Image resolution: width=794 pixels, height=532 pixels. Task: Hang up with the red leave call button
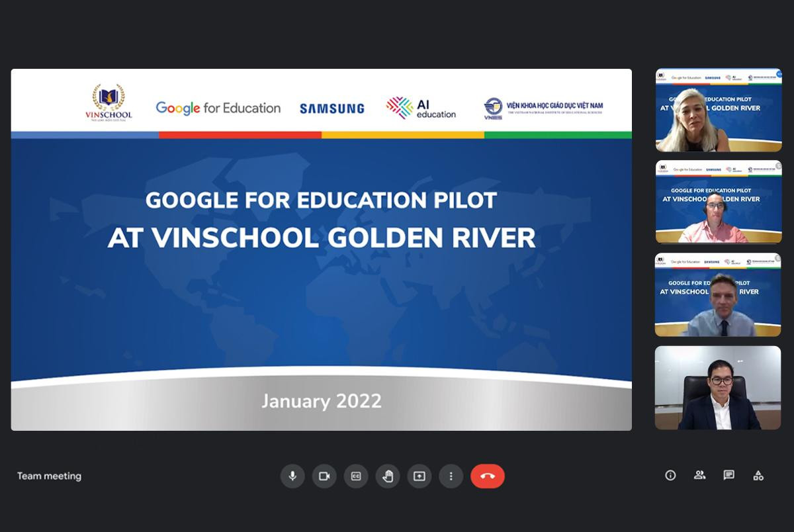point(488,476)
